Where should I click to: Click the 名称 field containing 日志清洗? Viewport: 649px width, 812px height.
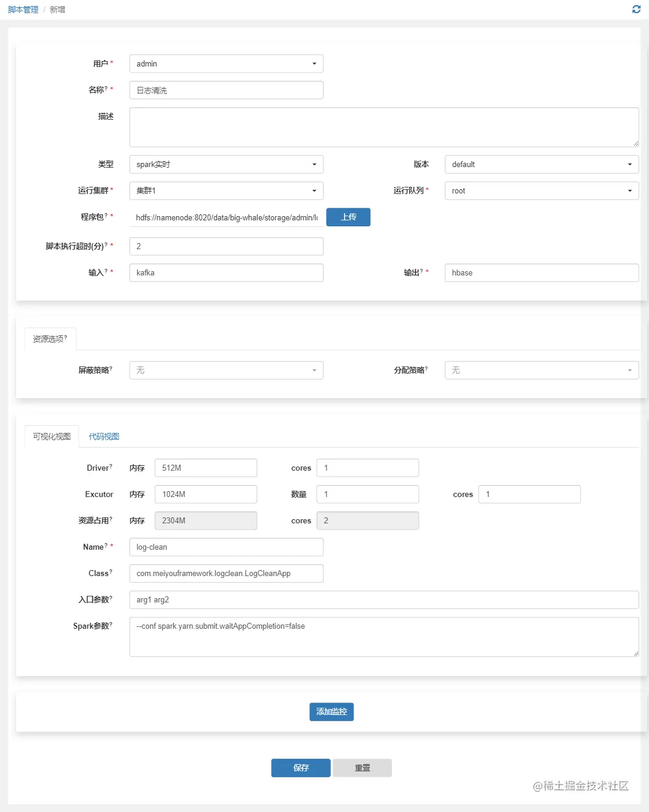point(227,90)
